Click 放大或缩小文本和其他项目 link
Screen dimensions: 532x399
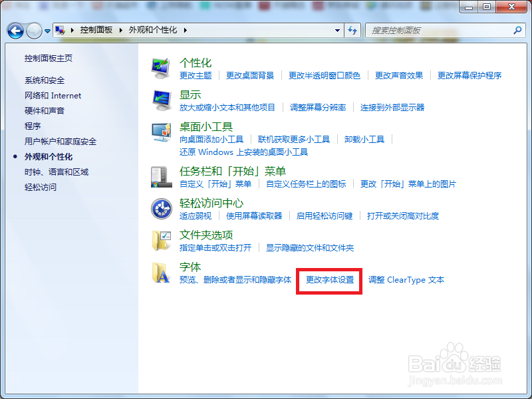coord(227,108)
